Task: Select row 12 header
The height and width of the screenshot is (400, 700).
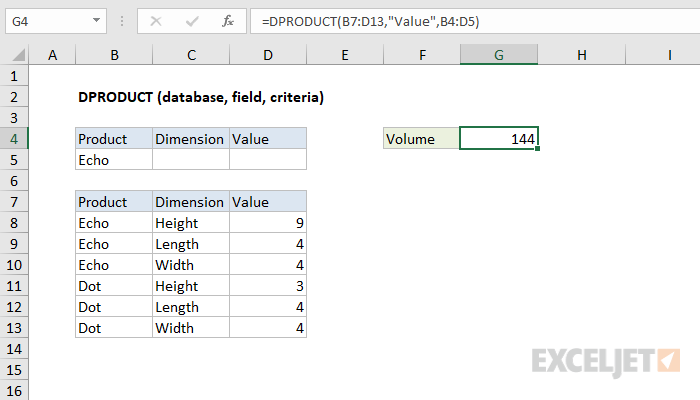Action: tap(14, 307)
